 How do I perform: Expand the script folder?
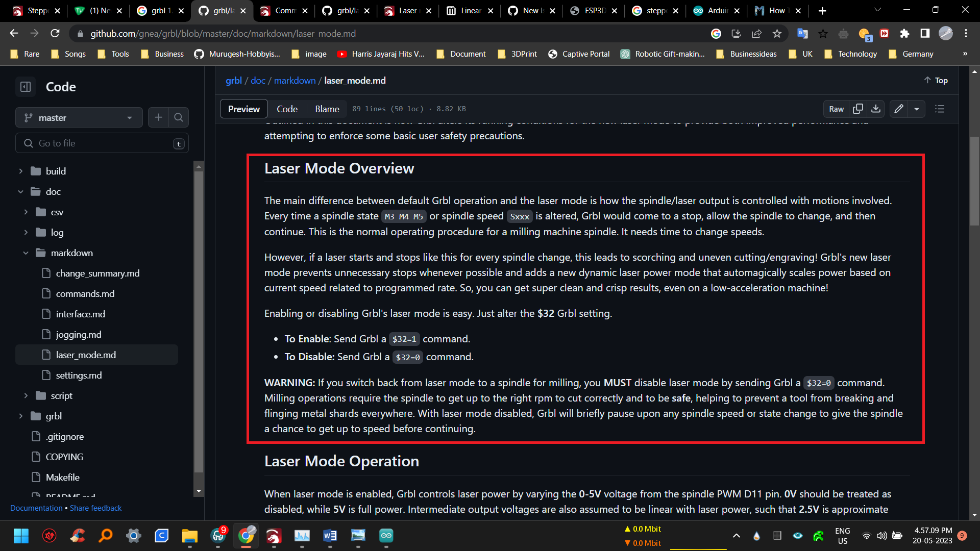point(26,396)
